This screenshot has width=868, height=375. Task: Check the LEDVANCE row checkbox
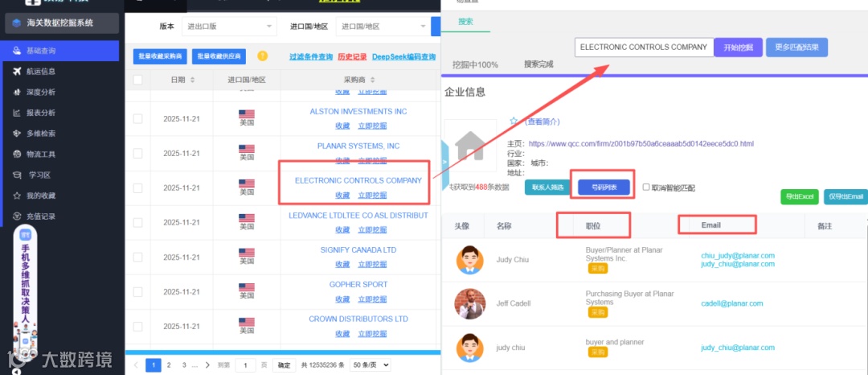(x=138, y=223)
